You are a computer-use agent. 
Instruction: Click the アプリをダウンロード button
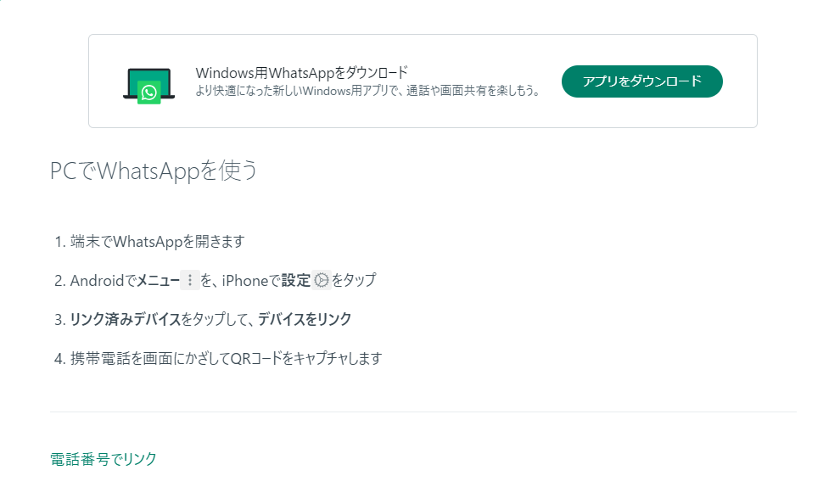[641, 81]
